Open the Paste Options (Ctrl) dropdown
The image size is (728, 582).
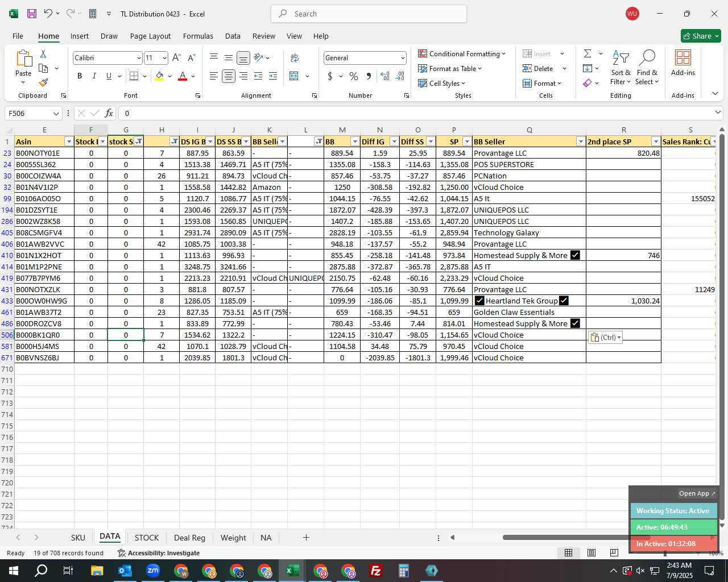click(x=605, y=337)
